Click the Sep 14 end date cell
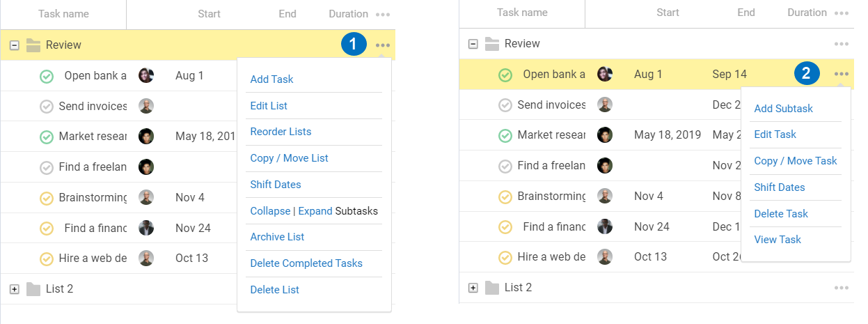868x324 pixels. pos(729,75)
